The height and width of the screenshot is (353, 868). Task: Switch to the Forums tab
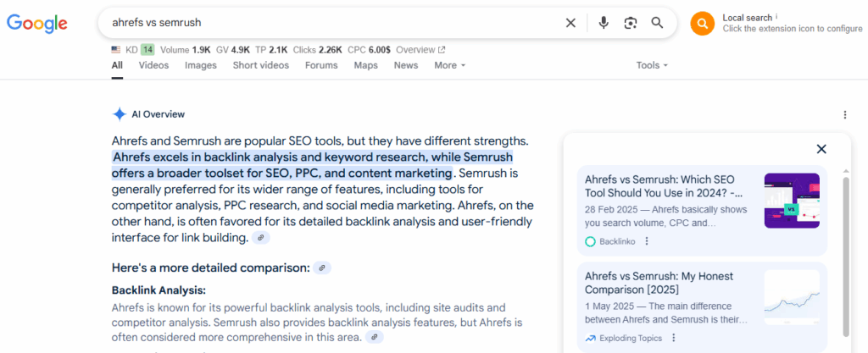pyautogui.click(x=321, y=65)
